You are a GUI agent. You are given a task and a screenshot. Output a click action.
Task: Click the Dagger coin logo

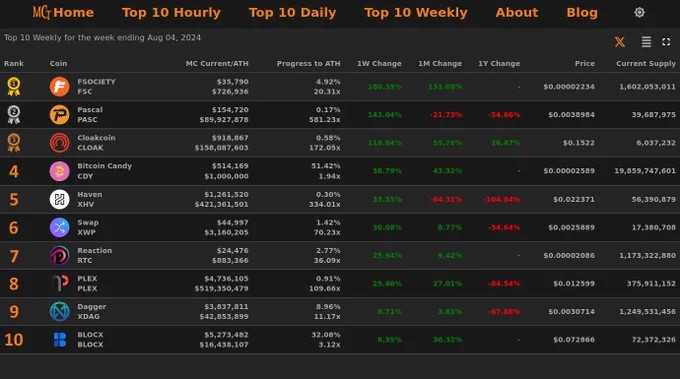(x=59, y=311)
